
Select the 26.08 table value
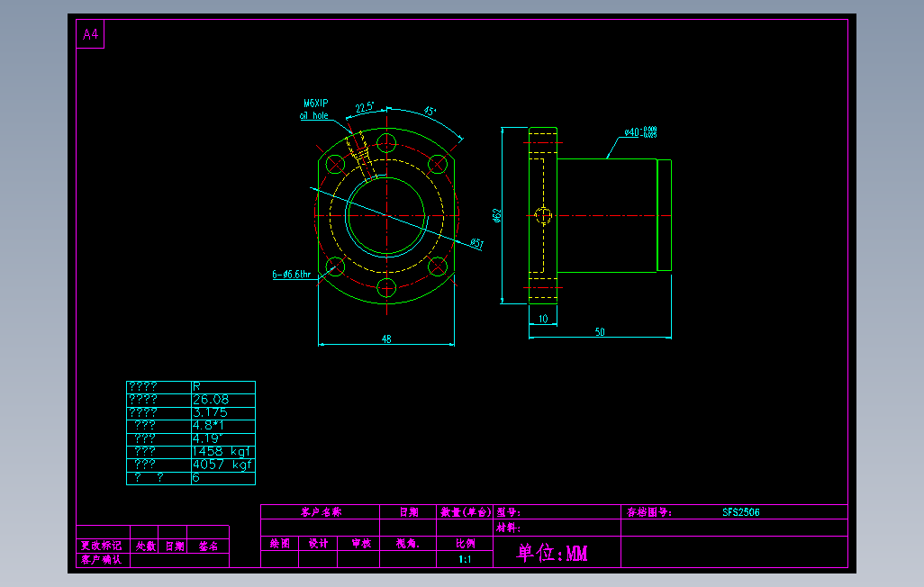(x=211, y=400)
